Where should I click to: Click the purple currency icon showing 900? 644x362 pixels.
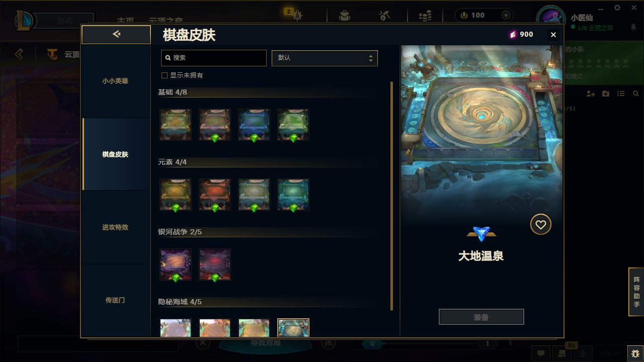point(513,34)
